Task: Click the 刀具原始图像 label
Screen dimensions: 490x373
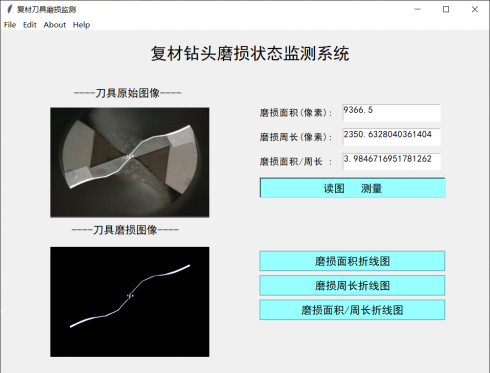Action: tap(127, 93)
